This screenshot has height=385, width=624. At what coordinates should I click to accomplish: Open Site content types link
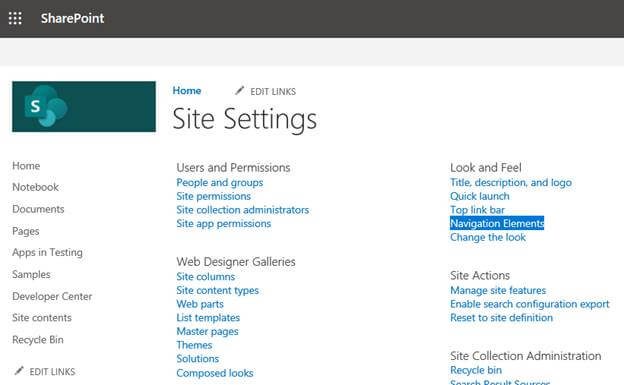coord(218,291)
